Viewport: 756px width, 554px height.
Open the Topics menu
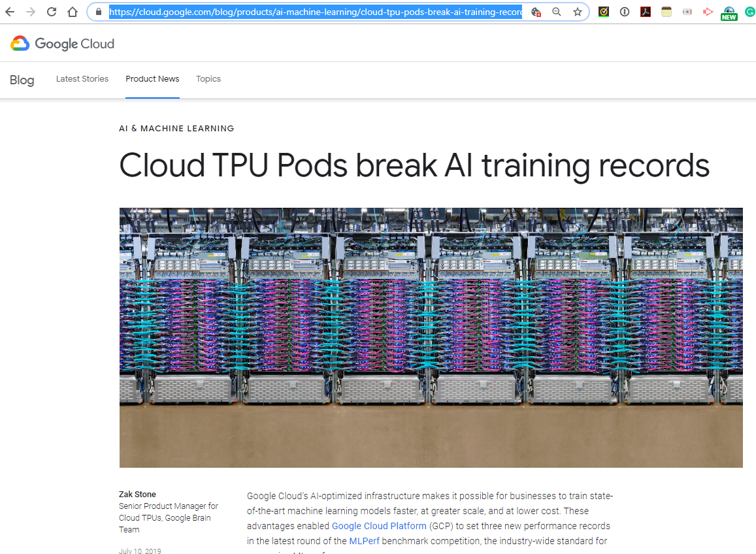click(208, 79)
